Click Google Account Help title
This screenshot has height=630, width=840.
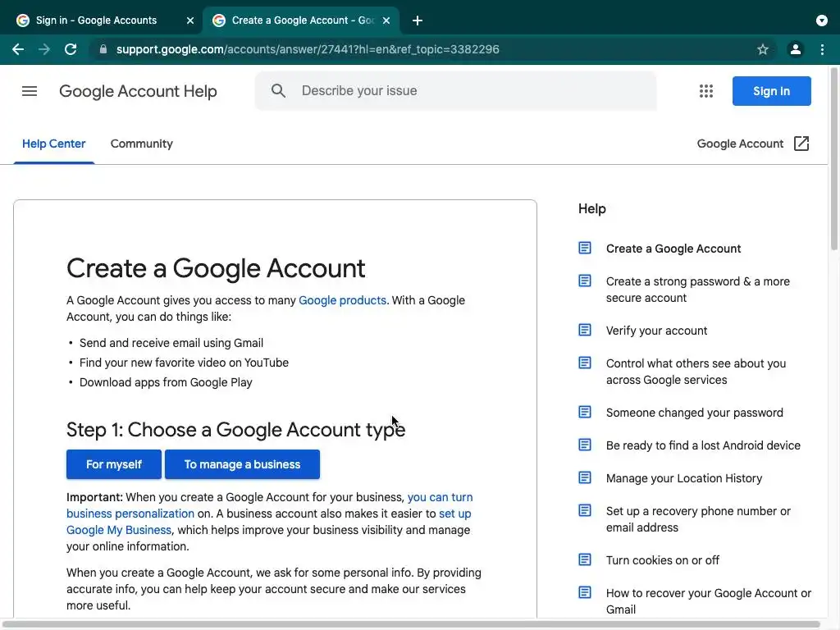pos(138,91)
